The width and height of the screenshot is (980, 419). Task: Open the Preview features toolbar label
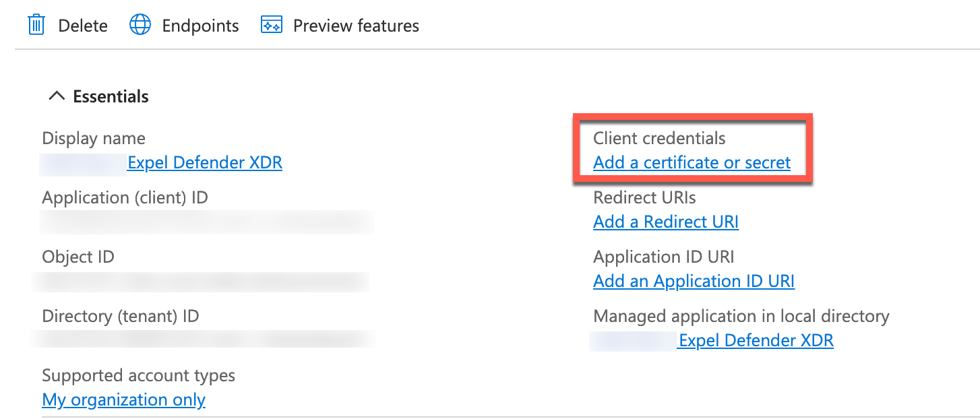357,26
